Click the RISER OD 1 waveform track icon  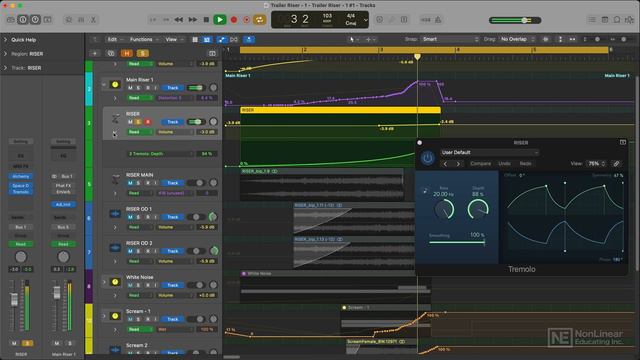coord(115,213)
